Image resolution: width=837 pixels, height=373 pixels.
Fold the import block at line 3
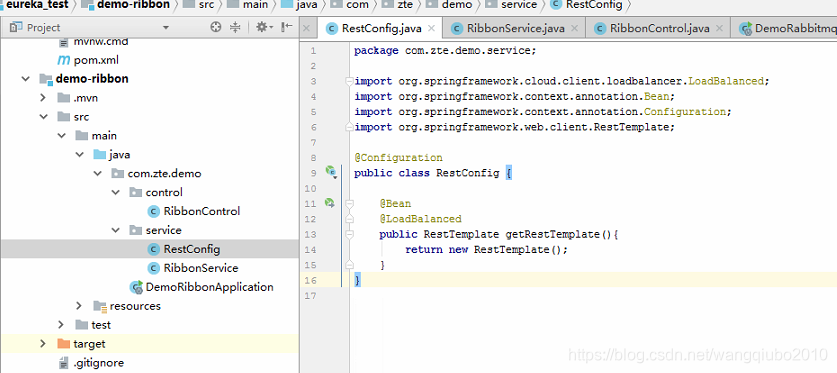coord(349,81)
